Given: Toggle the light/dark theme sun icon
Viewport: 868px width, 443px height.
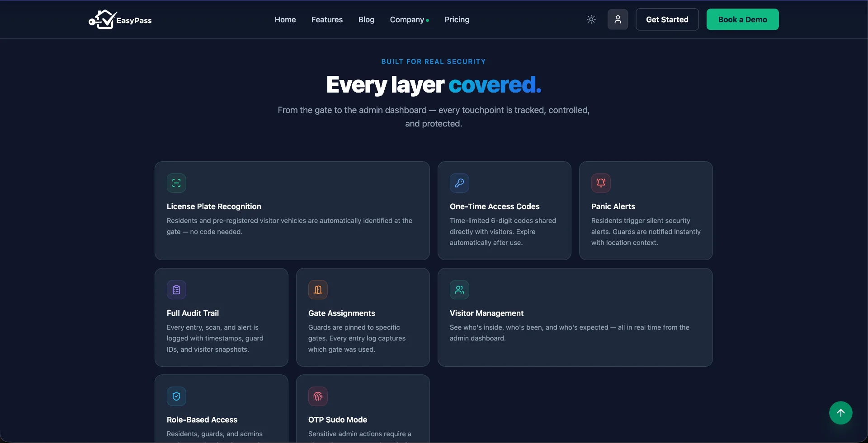Looking at the screenshot, I should click(591, 19).
